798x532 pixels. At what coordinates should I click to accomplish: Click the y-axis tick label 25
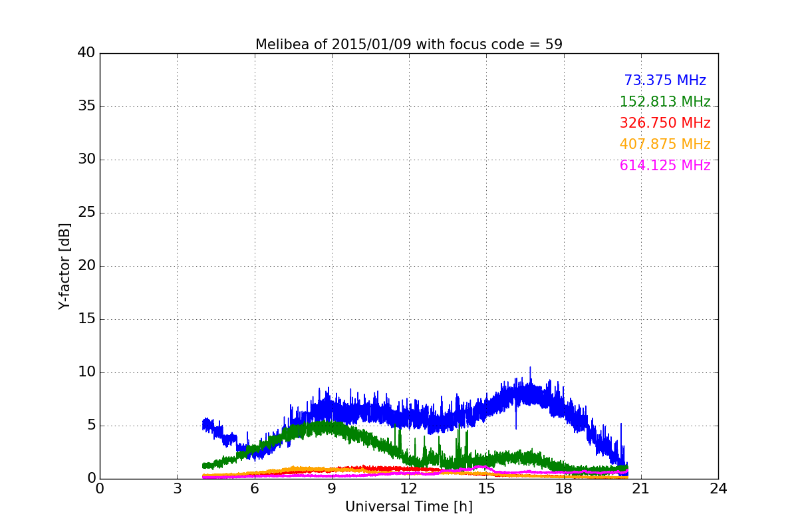point(86,213)
